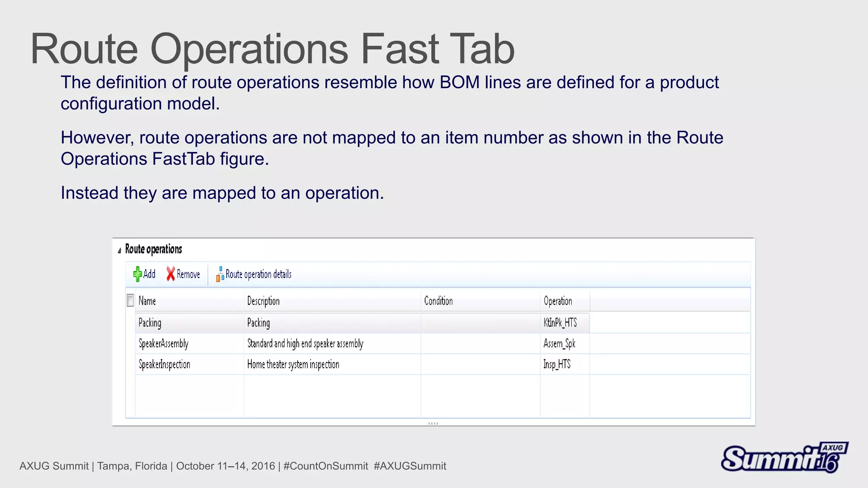Image resolution: width=868 pixels, height=488 pixels.
Task: Click the Route operations FastTab title
Action: pos(153,250)
